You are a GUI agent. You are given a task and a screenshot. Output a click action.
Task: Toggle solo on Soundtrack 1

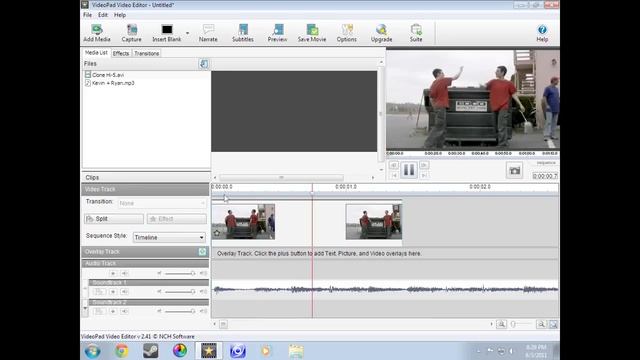[x=113, y=291]
